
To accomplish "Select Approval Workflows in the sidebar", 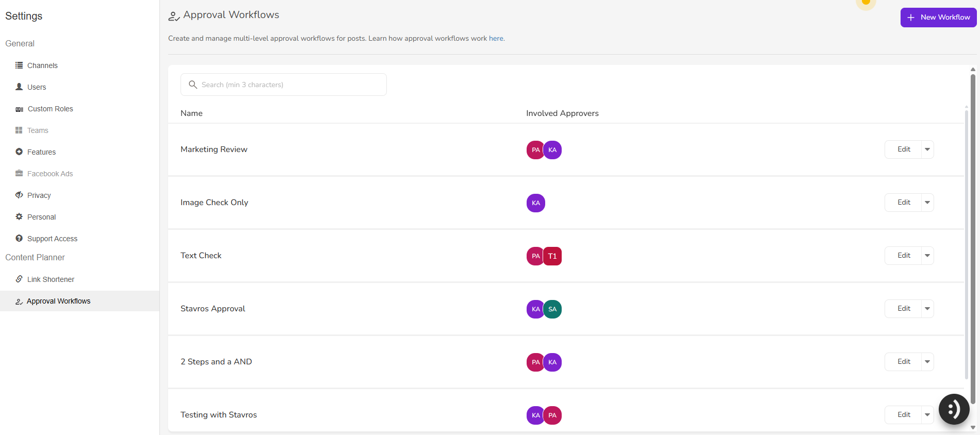I will pos(58,301).
